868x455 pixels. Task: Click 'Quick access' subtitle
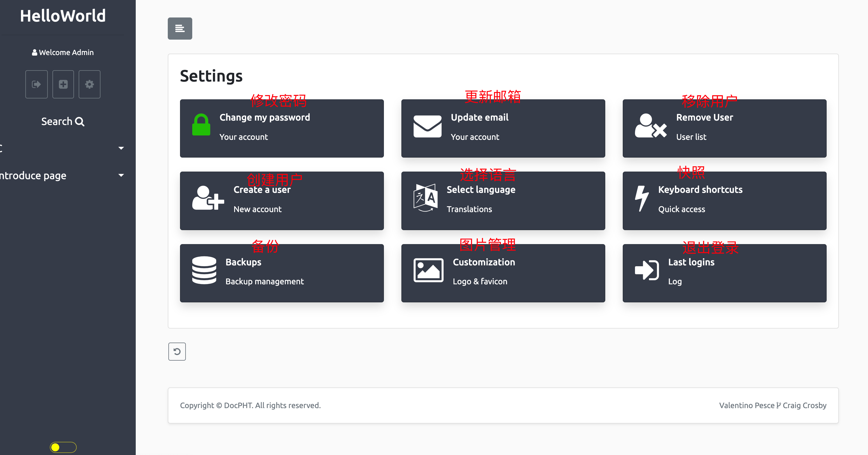point(681,209)
